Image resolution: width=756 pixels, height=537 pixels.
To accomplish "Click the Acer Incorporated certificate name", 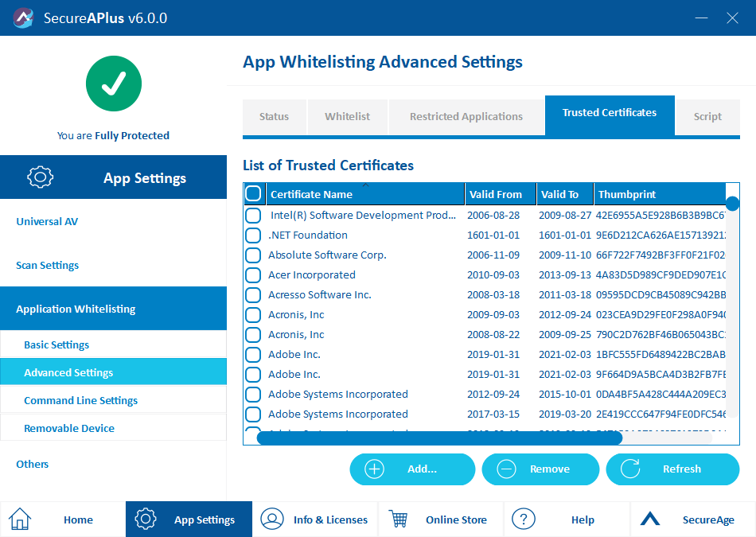I will pyautogui.click(x=312, y=274).
